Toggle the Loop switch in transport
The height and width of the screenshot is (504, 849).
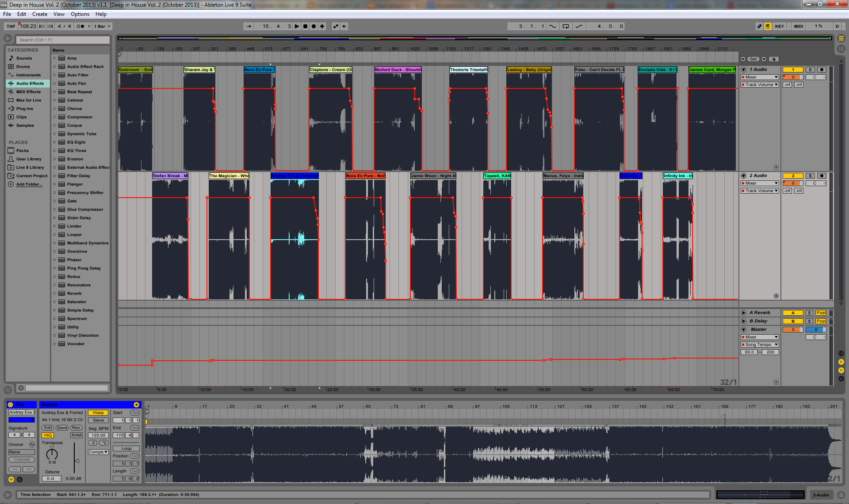coord(566,27)
